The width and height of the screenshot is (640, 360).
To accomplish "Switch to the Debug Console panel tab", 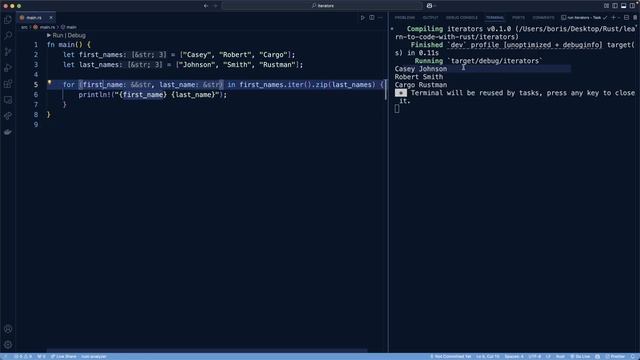I will click(x=462, y=18).
